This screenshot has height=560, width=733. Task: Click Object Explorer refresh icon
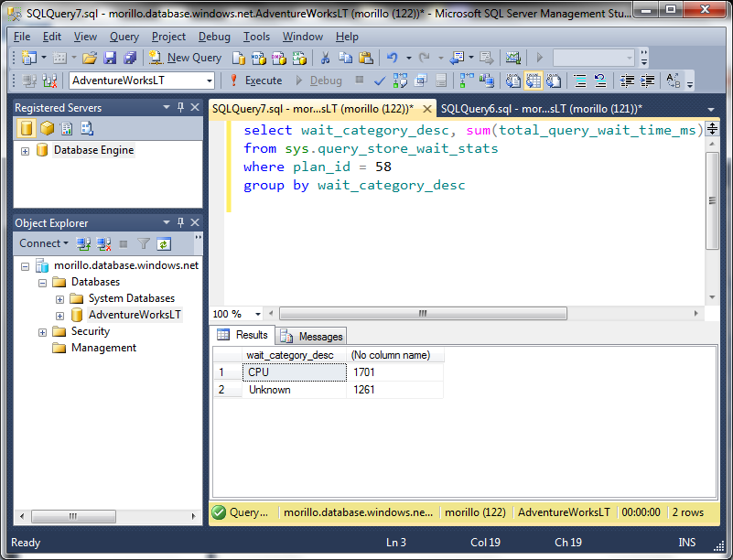pos(164,243)
